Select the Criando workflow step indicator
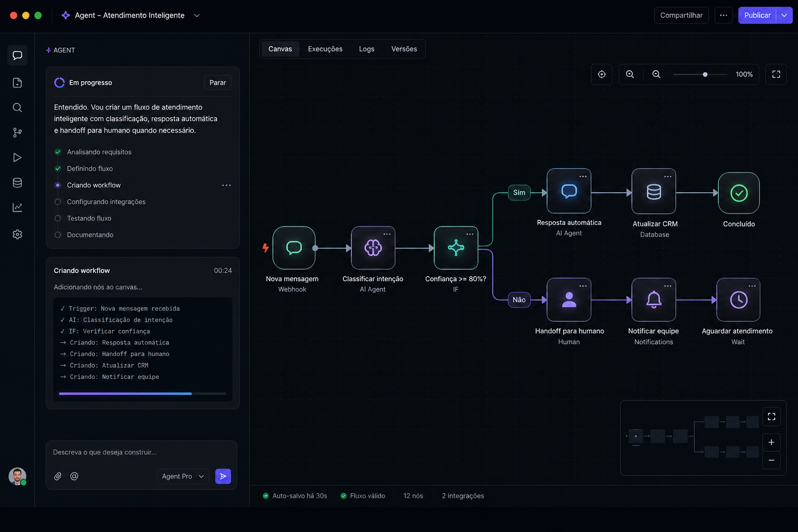 tap(58, 185)
